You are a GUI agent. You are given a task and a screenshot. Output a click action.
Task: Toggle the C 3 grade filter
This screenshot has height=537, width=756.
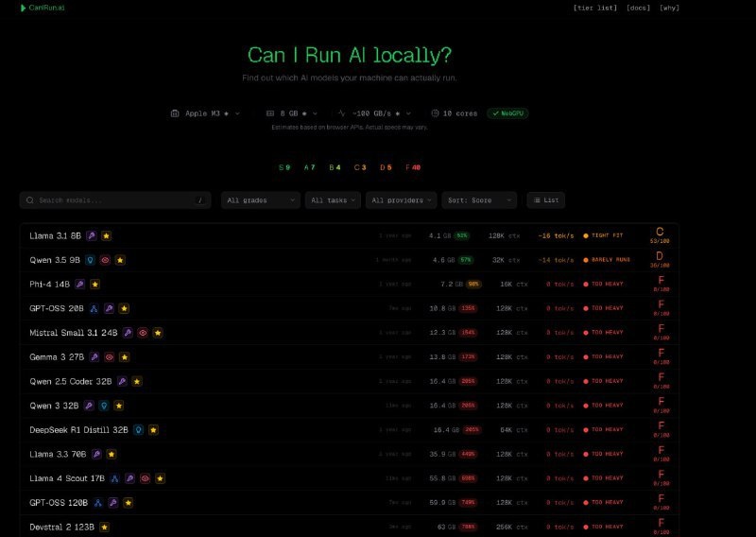360,167
